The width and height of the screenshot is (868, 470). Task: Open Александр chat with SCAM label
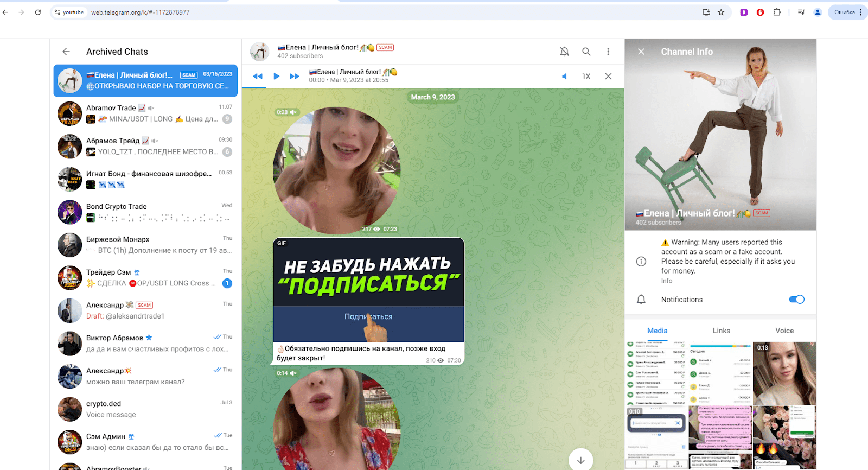[x=145, y=310]
